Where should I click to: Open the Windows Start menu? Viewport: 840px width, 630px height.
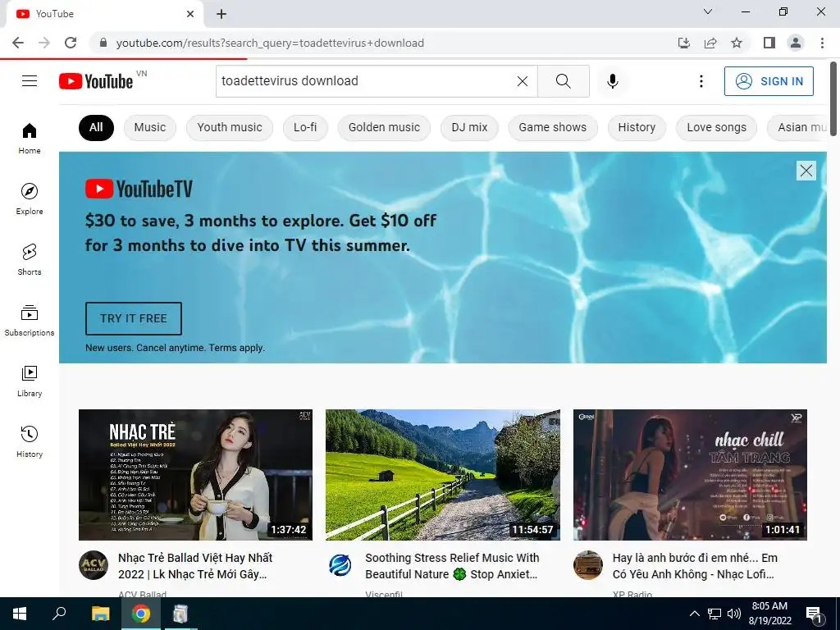(x=20, y=614)
